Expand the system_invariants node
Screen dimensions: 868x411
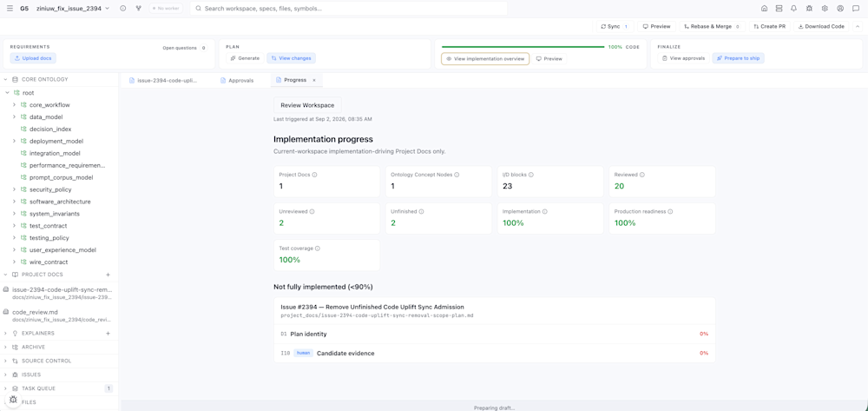(15, 214)
